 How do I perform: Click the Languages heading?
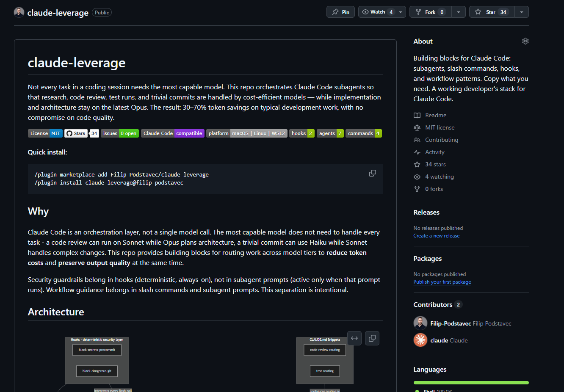click(430, 370)
